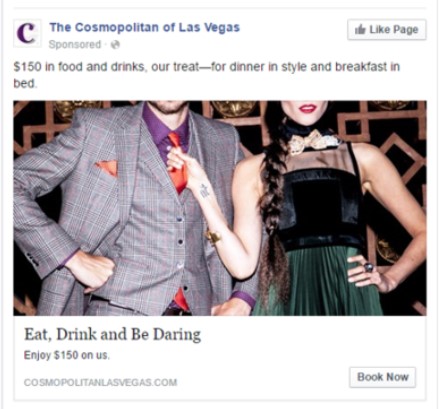Like the page with the Like Page button
The height and width of the screenshot is (409, 439).
click(x=387, y=30)
